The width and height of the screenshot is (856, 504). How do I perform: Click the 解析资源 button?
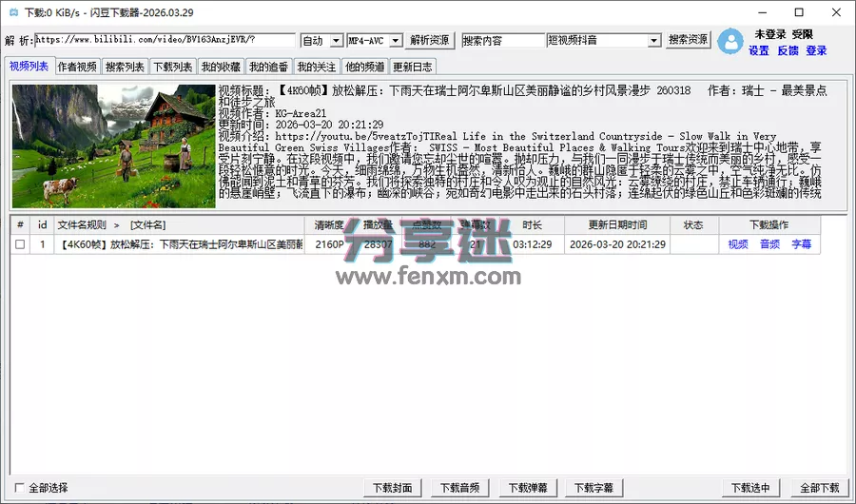(430, 40)
